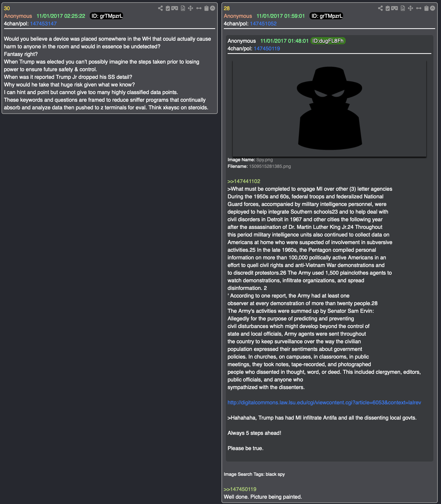Screen dimensions: 441x504
Task: Click the VR goggles icon on post 28
Action: click(394, 8)
